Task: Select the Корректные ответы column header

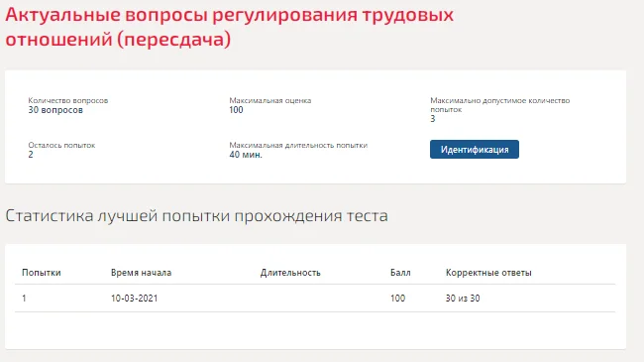Action: tap(488, 273)
